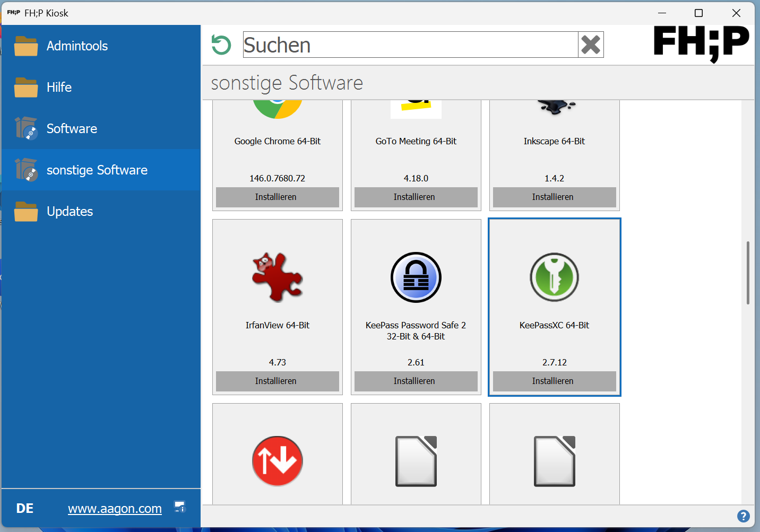The width and height of the screenshot is (760, 532).
Task: Open the Admintools folder
Action: (77, 46)
